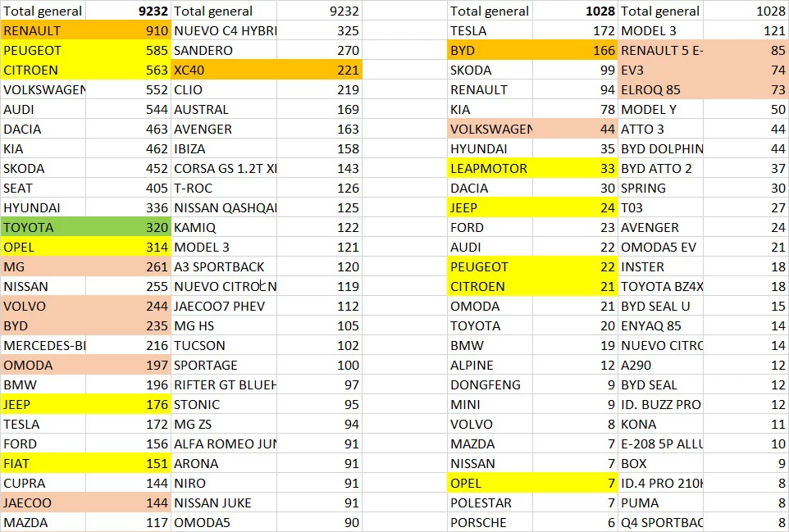The image size is (789, 532).
Task: Select the PORSCHE brand cell
Action: point(490,522)
